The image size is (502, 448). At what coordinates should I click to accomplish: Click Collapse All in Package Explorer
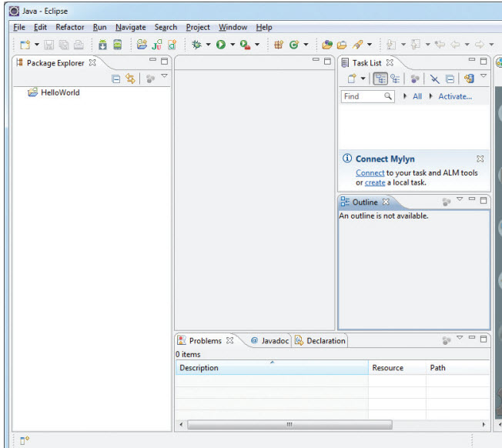coord(116,79)
